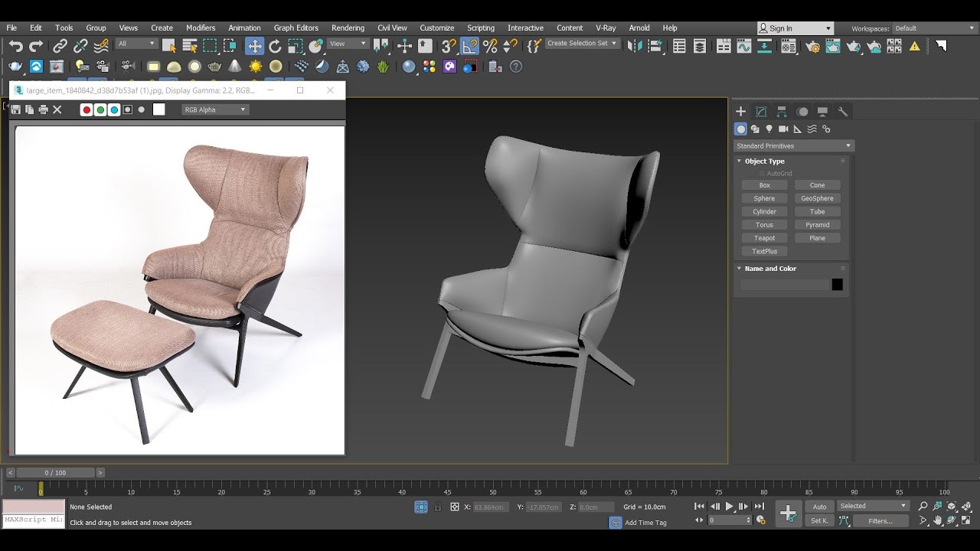Click the Unlink Selection icon
The width and height of the screenshot is (980, 551).
click(x=80, y=46)
